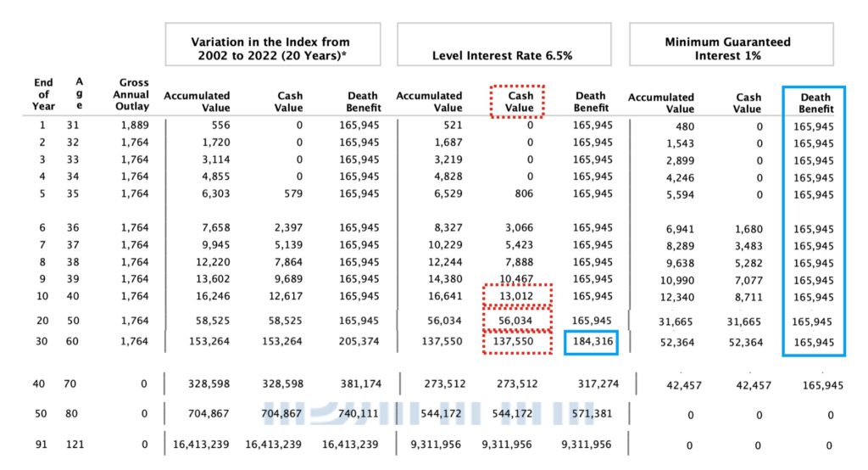Select the blue-boxed 'Death Benefit' column header
Screen dimensions: 868x470
pyautogui.click(x=815, y=103)
